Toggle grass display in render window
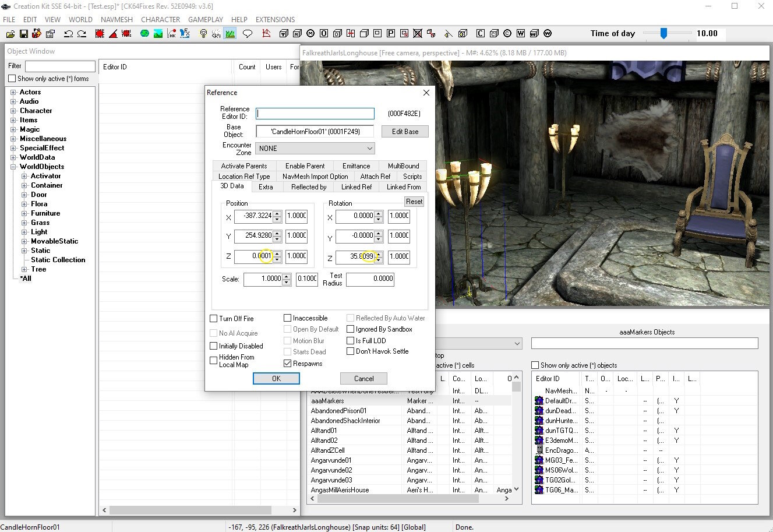773x532 pixels. 230,33
